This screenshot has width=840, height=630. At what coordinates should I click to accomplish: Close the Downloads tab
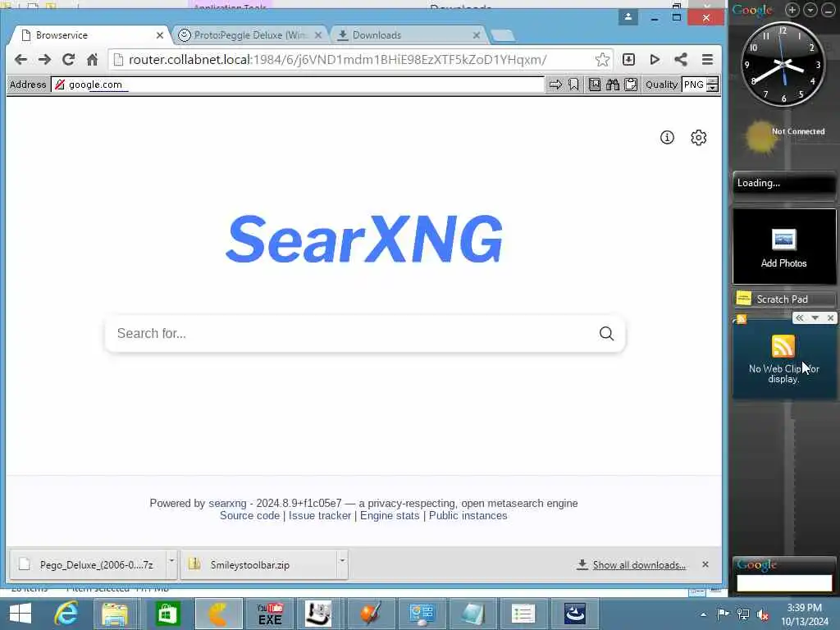(477, 35)
